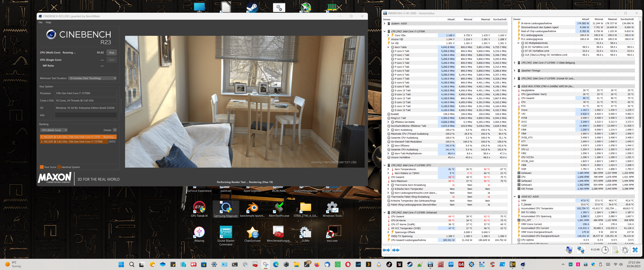Expand Speicher-Timings section

coord(514,71)
